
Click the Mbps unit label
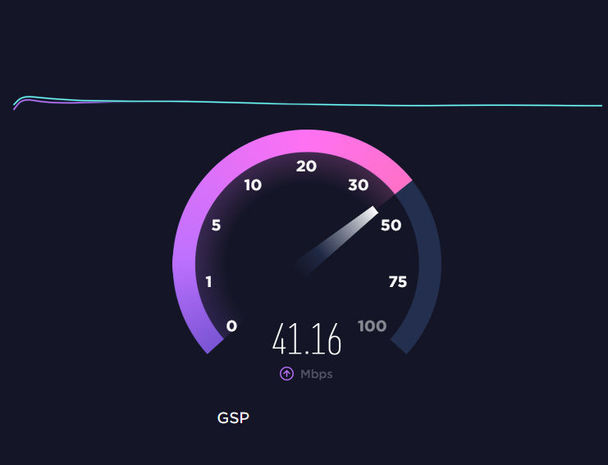point(316,374)
